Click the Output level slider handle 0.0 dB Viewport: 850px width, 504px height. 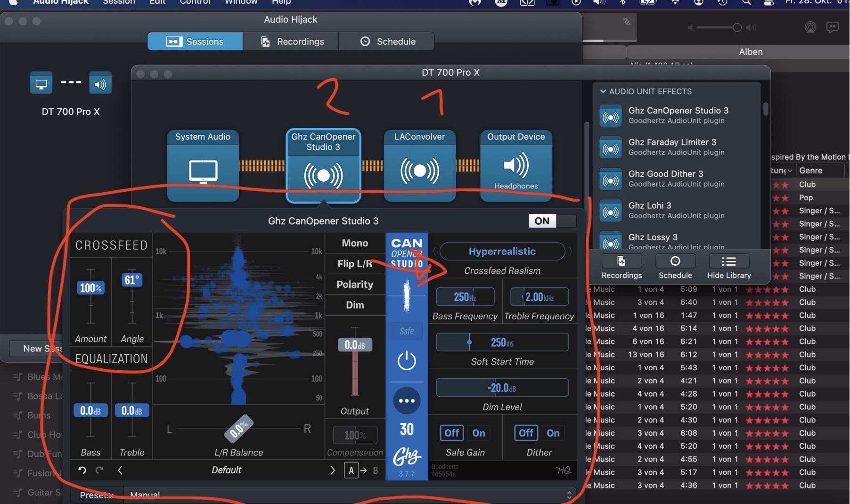coord(355,345)
